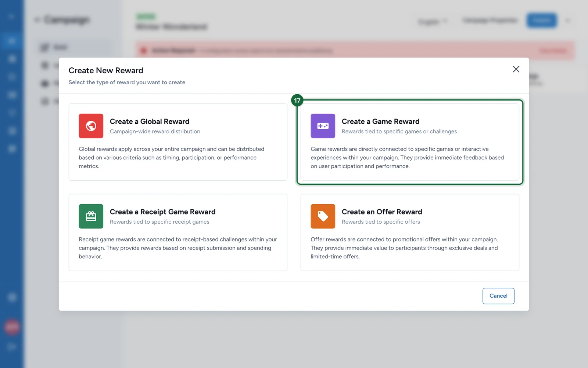Screen dimensions: 588x368
Task: Click the red globe Global Reward icon
Action: point(91,126)
